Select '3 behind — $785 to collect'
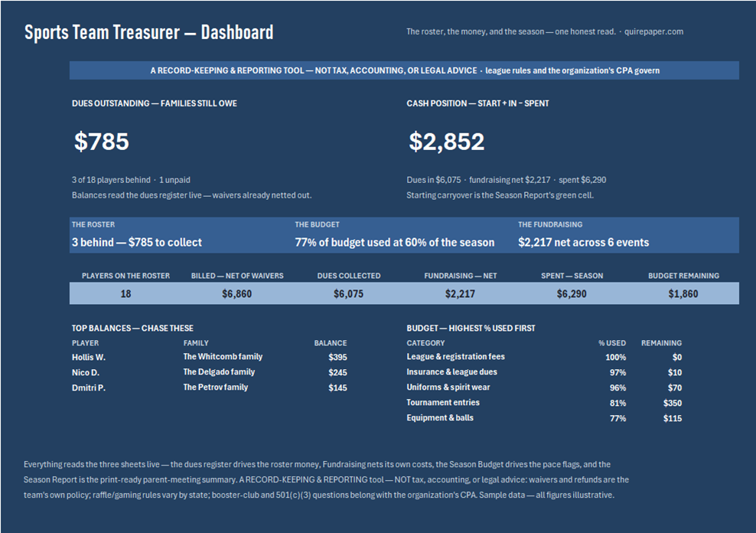Viewport: 756px width, 533px height. point(137,242)
